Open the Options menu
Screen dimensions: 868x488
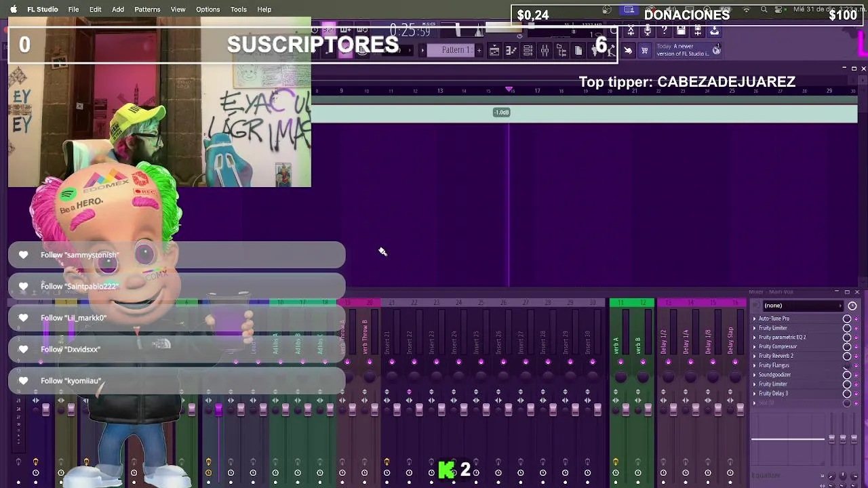pyautogui.click(x=208, y=9)
